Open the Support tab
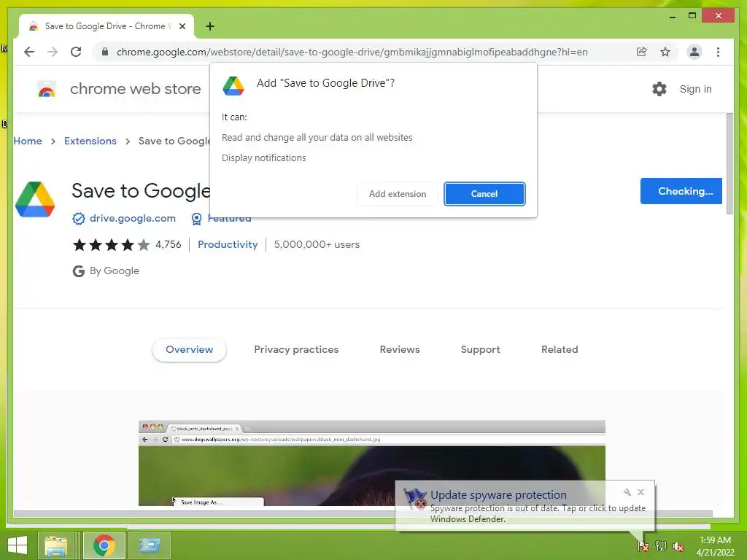747x560 pixels. tap(480, 349)
